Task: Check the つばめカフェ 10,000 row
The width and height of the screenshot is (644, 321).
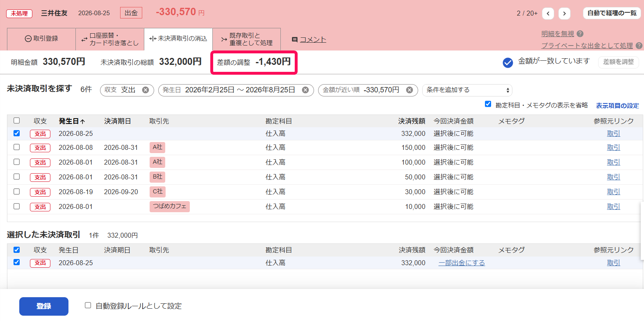Action: (x=16, y=206)
